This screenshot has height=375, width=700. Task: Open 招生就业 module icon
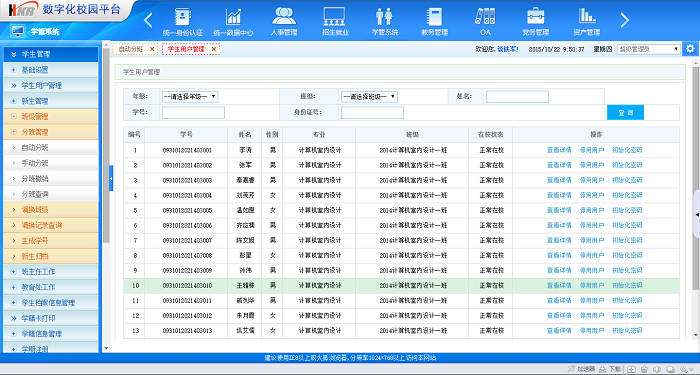click(334, 16)
